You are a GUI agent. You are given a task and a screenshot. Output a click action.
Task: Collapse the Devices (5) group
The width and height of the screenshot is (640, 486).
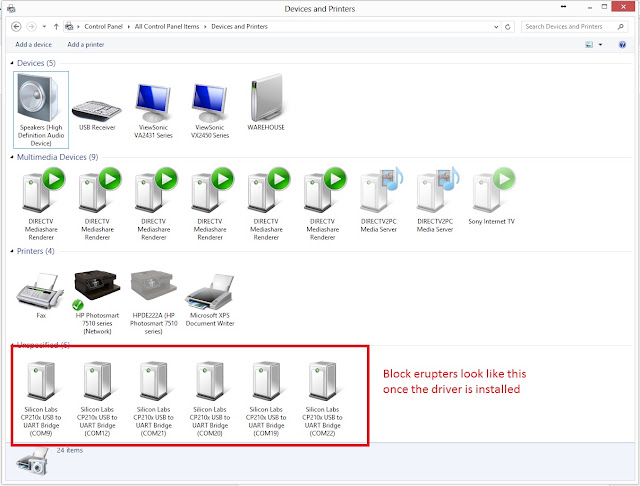(x=12, y=63)
